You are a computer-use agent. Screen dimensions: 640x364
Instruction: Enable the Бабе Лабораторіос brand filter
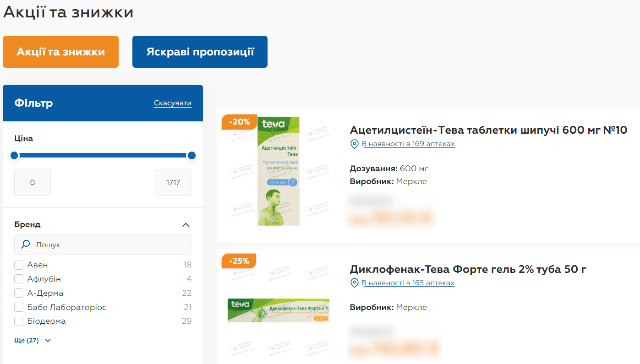19,307
